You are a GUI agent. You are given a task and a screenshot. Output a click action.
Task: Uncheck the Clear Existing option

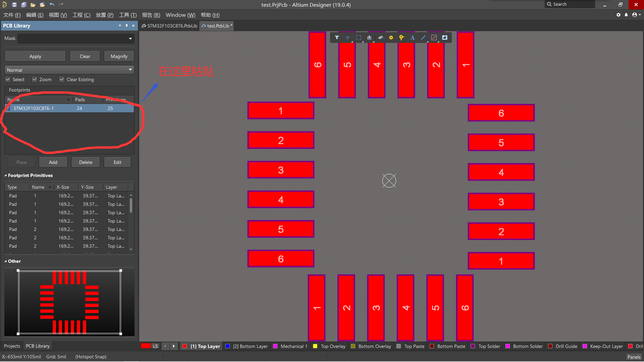coord(62,79)
